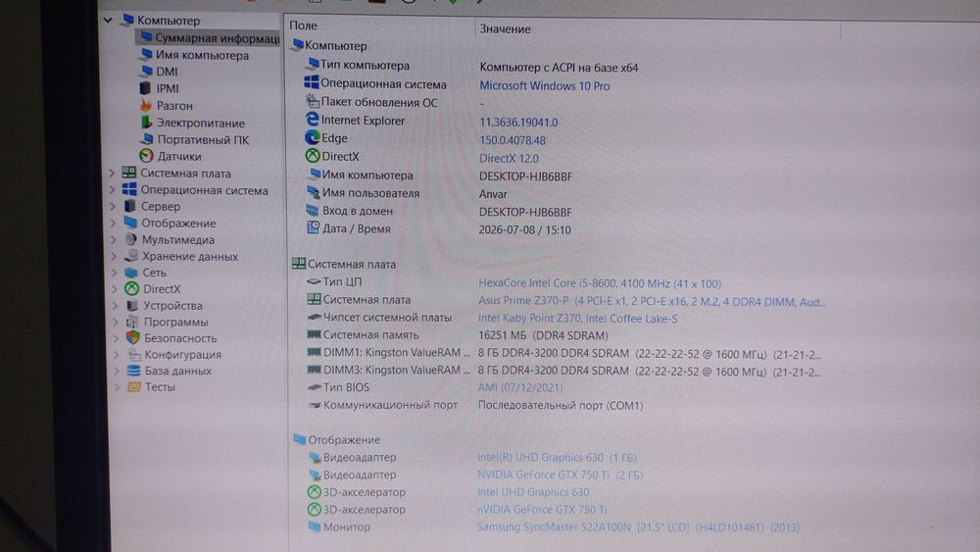Viewport: 980px width, 552px height.
Task: Select Коммуникационный порт field row
Action: pos(475,405)
